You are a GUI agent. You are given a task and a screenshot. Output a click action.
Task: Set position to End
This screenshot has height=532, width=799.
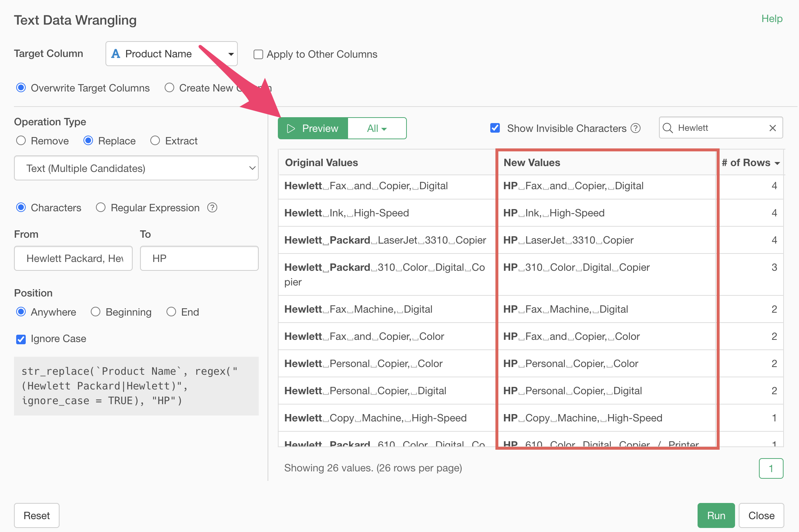(171, 312)
